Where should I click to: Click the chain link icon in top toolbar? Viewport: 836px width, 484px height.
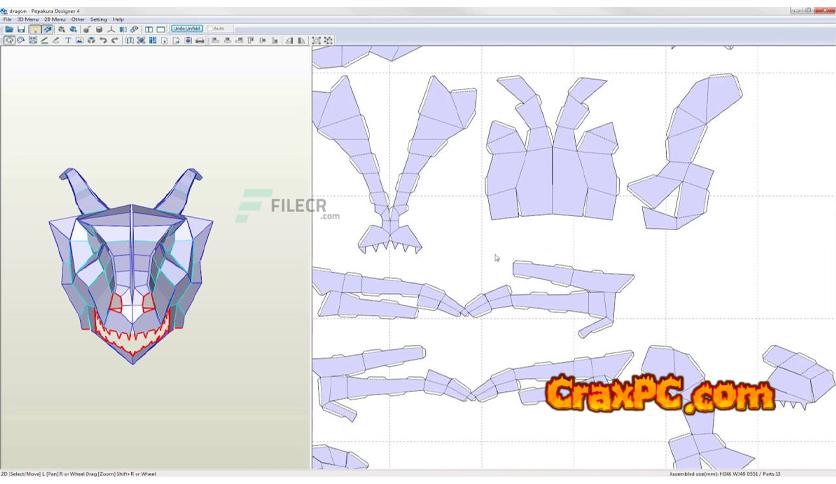pos(134,29)
